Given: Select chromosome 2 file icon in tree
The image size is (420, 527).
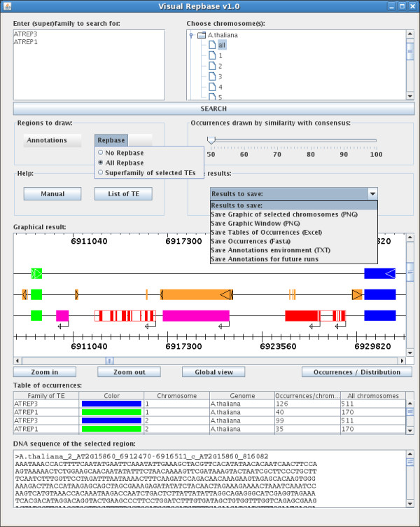Looking at the screenshot, I should coord(212,66).
